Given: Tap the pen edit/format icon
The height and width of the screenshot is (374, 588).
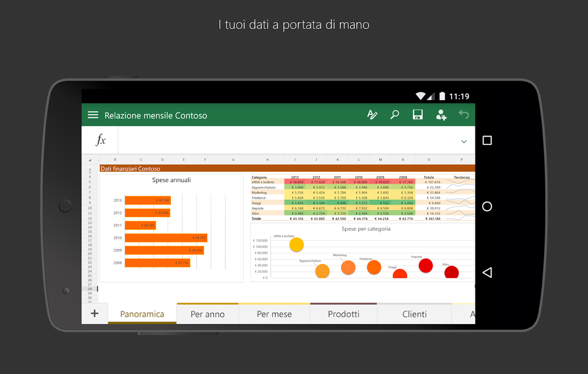Looking at the screenshot, I should [x=372, y=115].
